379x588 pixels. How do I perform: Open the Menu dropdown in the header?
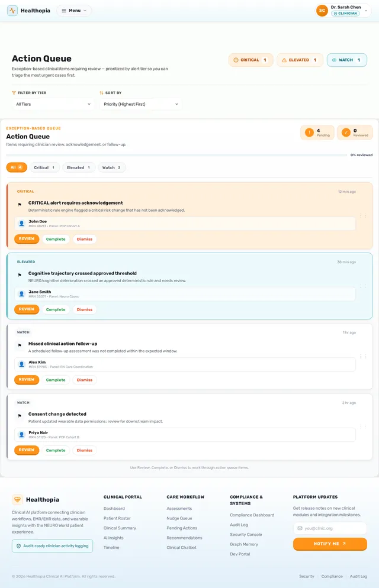click(74, 11)
